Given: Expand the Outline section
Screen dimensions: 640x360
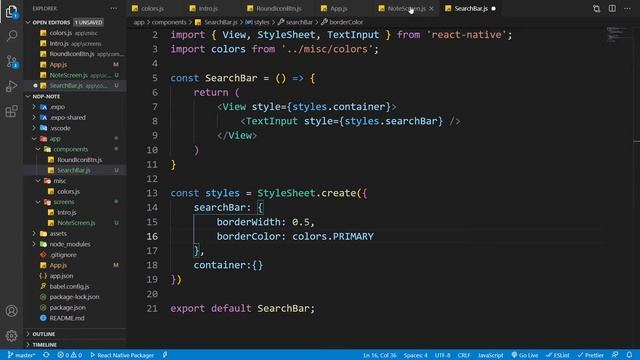Looking at the screenshot, I should coord(43,334).
